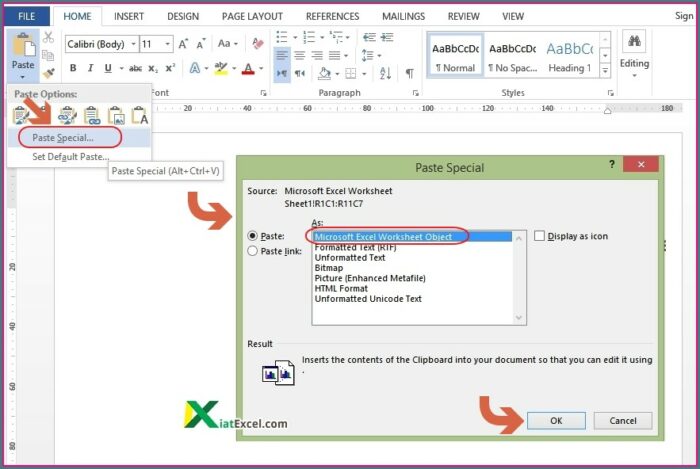Click the font color red A button
700x469 pixels.
coord(248,69)
